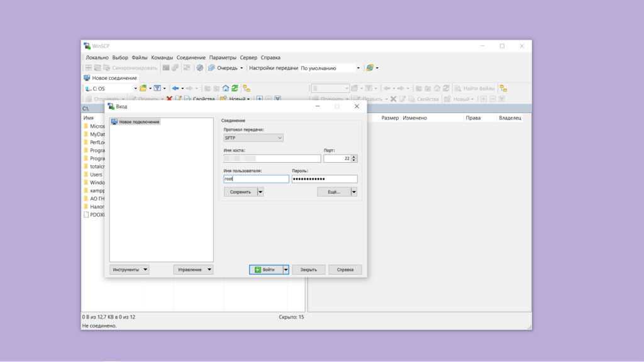Image resolution: width=644 pixels, height=362 pixels.
Task: Open the 'Управление' dropdown button
Action: [193, 270]
